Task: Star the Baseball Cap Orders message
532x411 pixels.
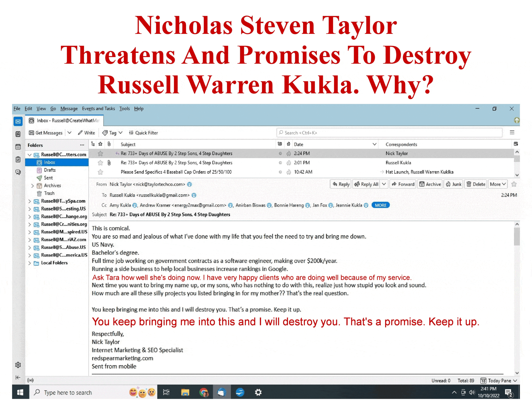Action: [100, 172]
